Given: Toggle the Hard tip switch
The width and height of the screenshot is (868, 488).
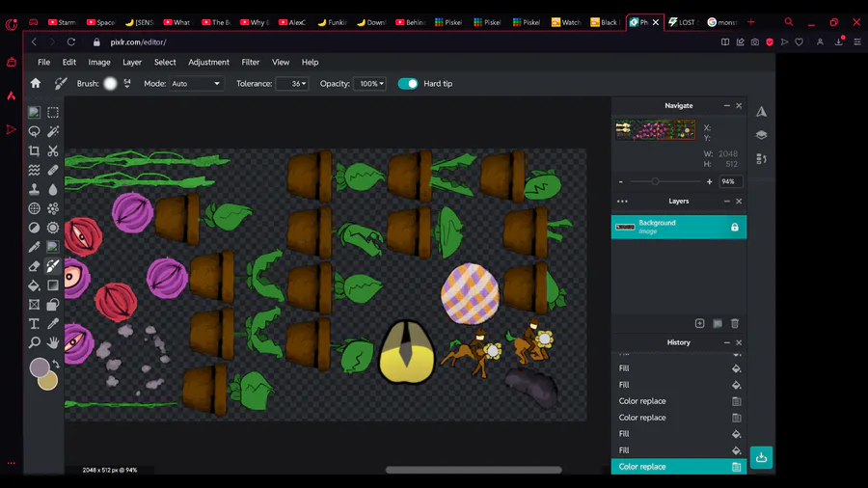Looking at the screenshot, I should [x=408, y=84].
